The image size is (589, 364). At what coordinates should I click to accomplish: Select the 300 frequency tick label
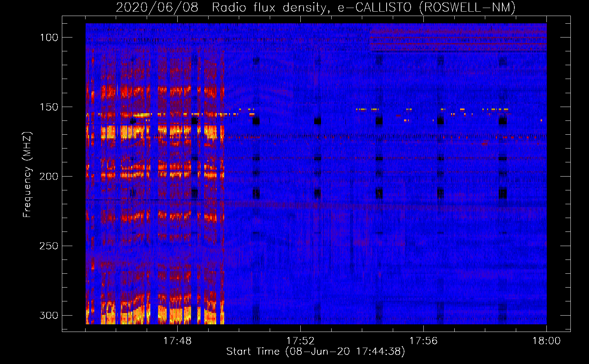click(x=48, y=315)
